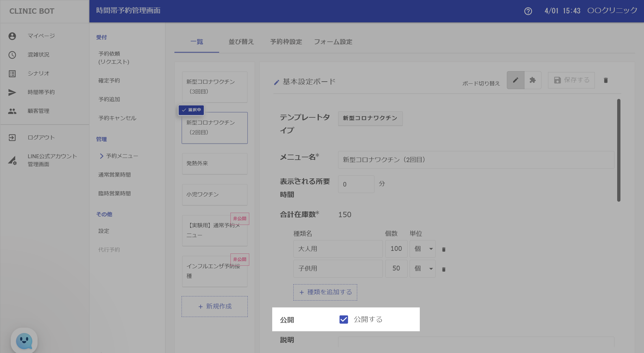The width and height of the screenshot is (644, 353).
Task: Switch to the puzzle piece board
Action: [532, 80]
